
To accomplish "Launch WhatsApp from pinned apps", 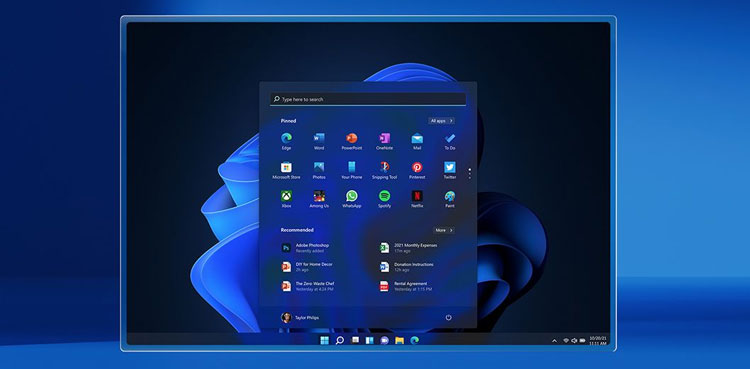I will pyautogui.click(x=352, y=199).
